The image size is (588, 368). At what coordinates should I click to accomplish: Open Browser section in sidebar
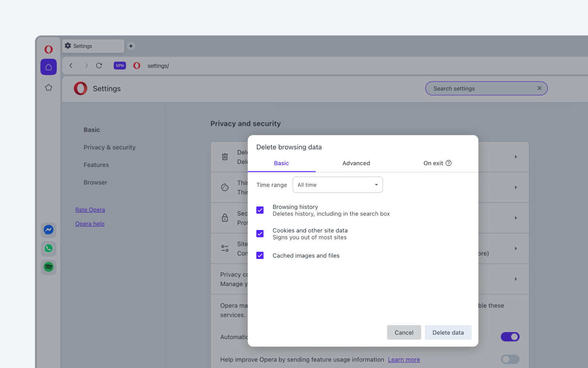(x=95, y=182)
